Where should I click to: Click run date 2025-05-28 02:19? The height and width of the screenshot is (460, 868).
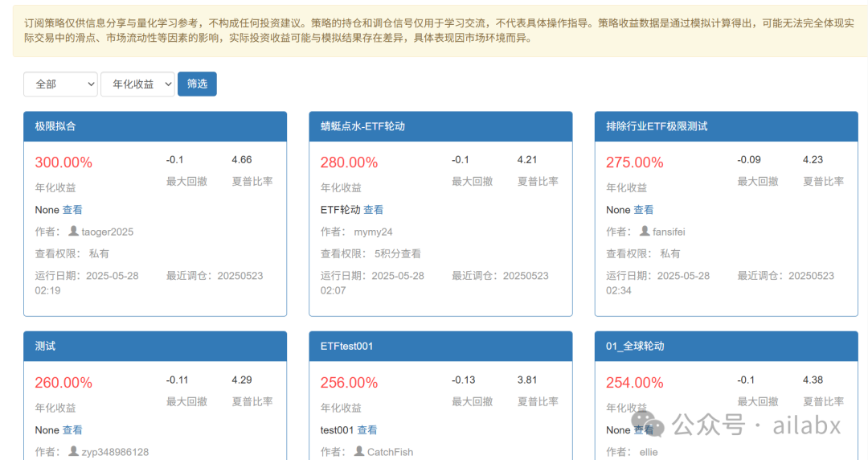[87, 282]
